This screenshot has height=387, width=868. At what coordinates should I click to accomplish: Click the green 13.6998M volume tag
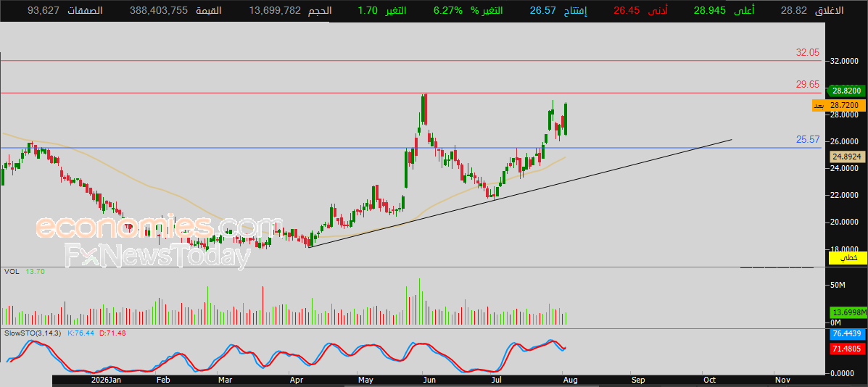(x=847, y=312)
